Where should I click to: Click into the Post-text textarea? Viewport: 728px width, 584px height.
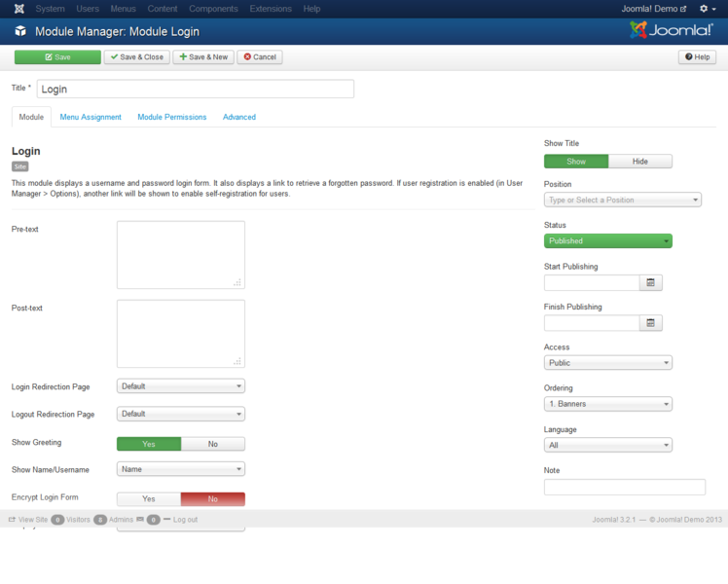[181, 334]
